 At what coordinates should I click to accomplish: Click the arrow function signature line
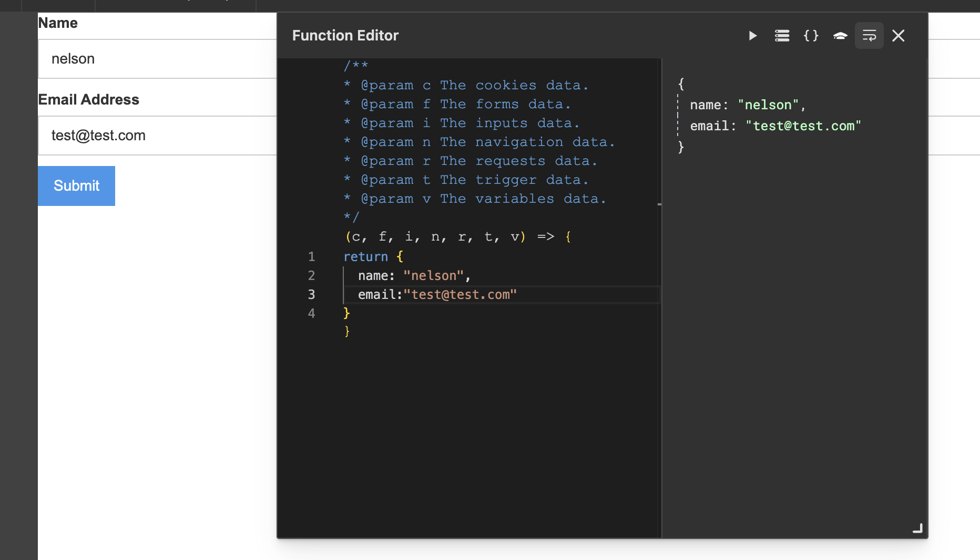(x=458, y=237)
